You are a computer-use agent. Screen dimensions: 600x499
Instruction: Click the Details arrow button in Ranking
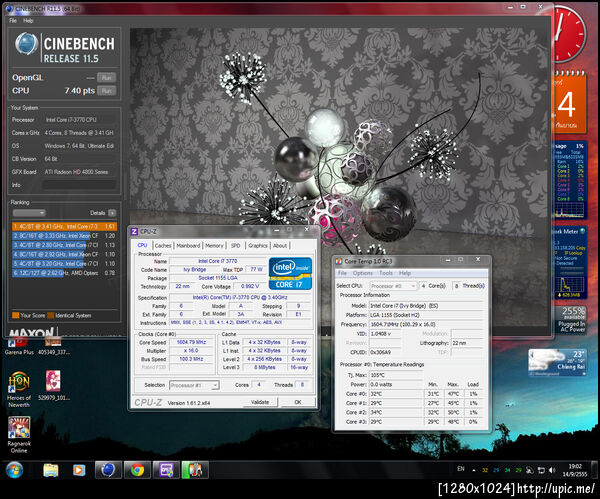coord(112,213)
